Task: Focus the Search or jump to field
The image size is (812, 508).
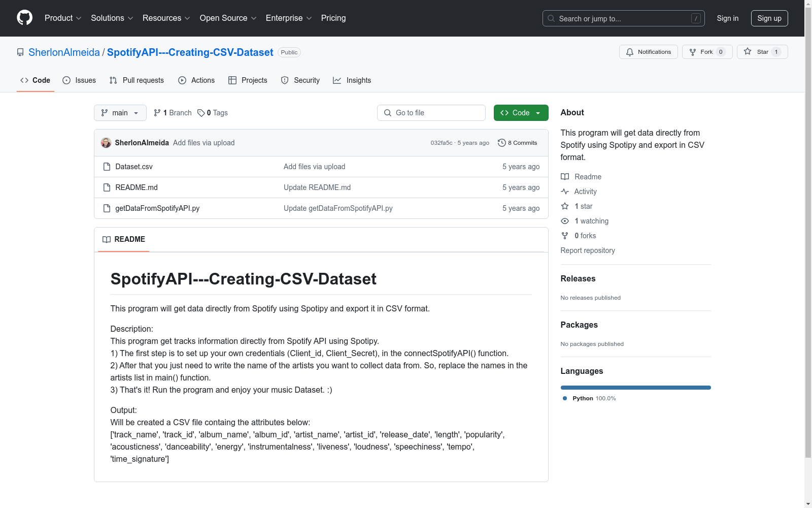Action: 624,18
